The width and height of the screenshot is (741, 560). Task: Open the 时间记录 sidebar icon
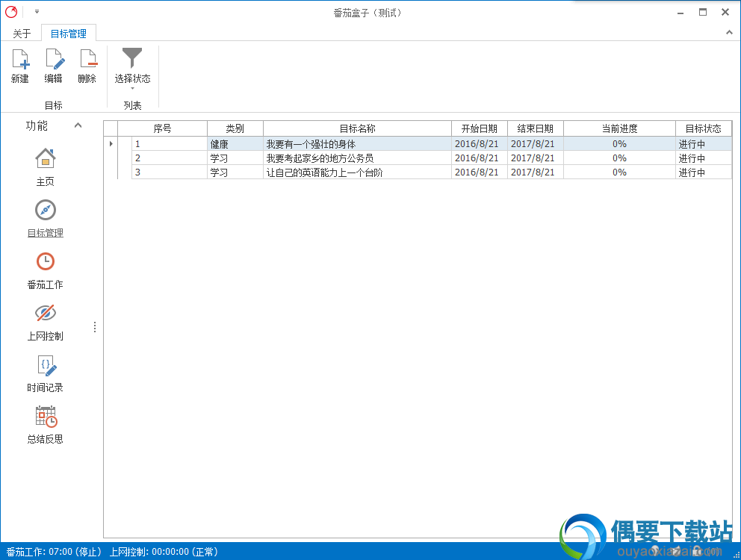[x=46, y=365]
